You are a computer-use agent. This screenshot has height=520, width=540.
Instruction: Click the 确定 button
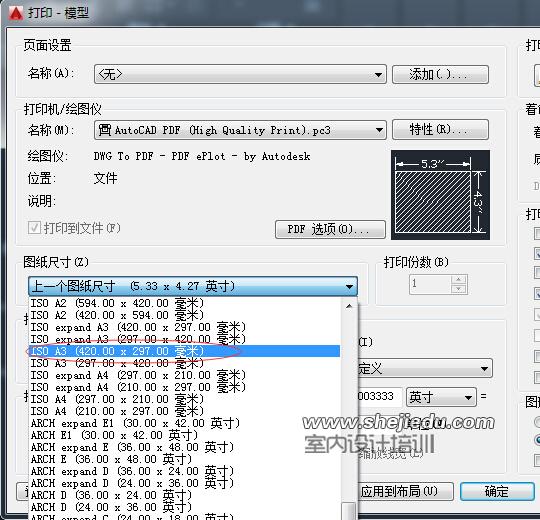[x=497, y=491]
